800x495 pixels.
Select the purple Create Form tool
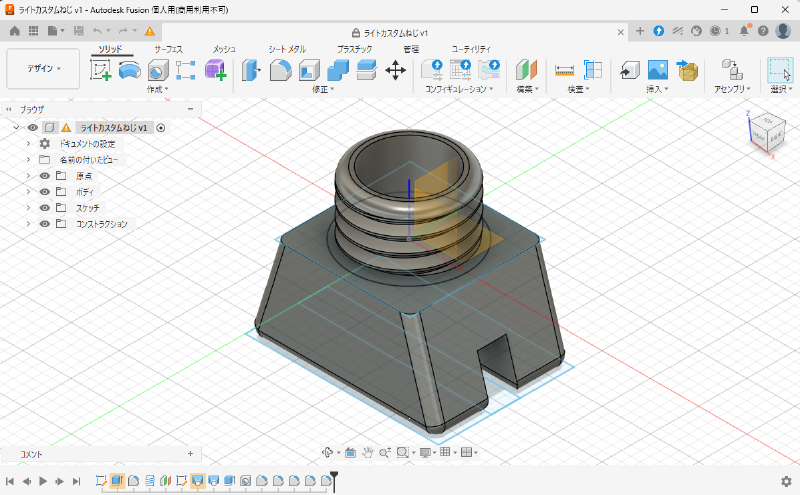click(215, 70)
